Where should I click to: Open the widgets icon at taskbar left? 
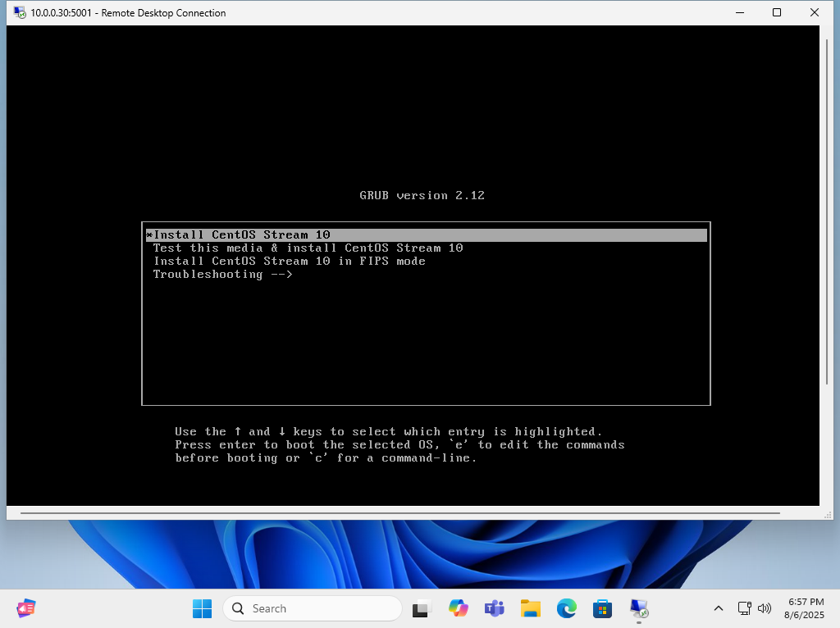point(26,608)
